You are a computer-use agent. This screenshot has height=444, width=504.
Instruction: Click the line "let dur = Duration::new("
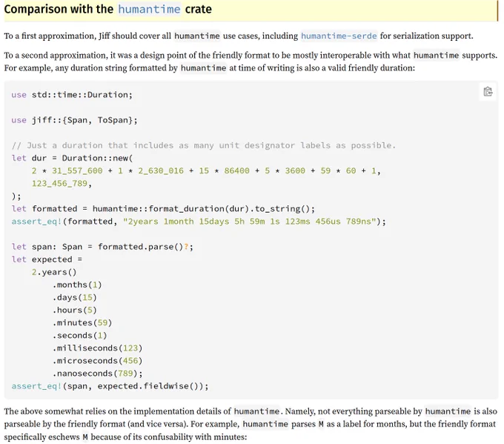click(72, 158)
